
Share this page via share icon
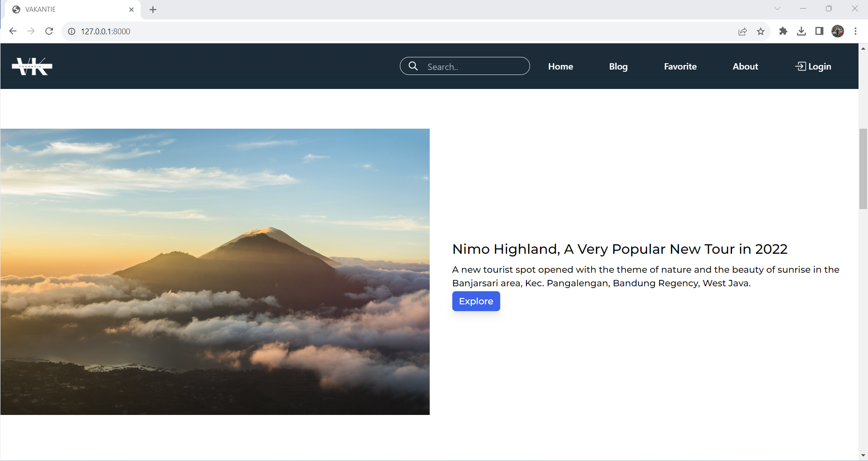(742, 31)
